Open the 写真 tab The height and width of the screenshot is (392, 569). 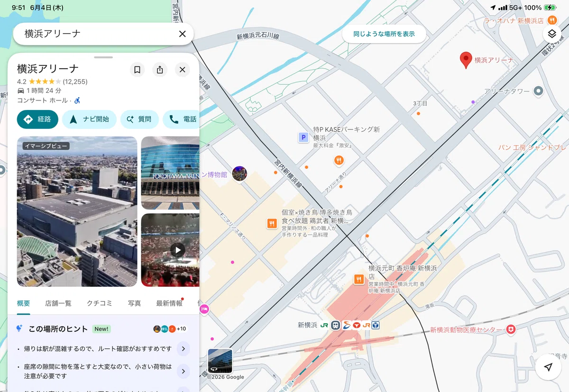pos(135,303)
